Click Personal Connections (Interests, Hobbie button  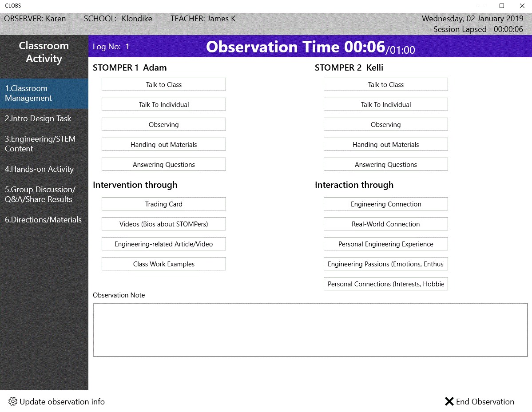386,284
